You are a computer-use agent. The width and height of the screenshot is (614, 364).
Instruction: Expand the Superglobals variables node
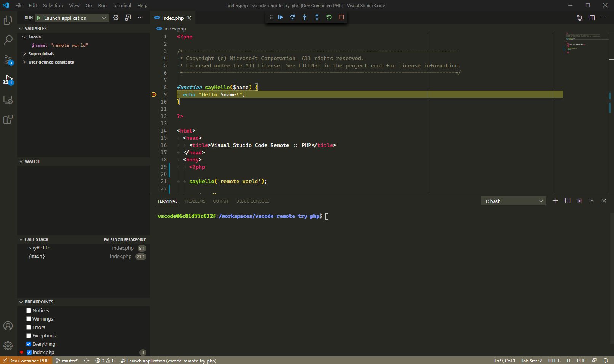pyautogui.click(x=41, y=54)
